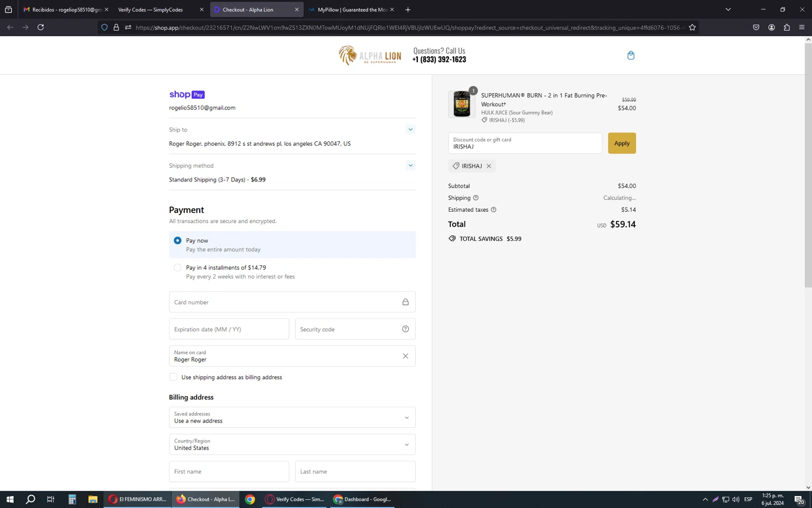Remove the IRISHAJ discount code tag
The width and height of the screenshot is (812, 508).
489,166
